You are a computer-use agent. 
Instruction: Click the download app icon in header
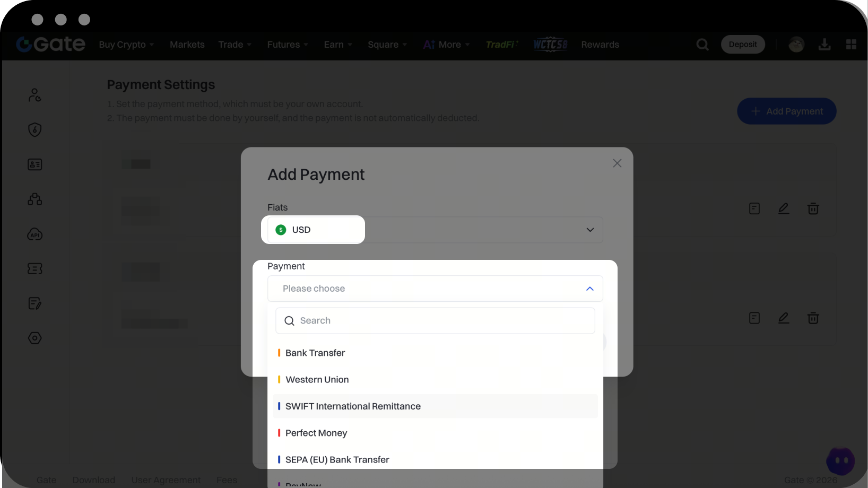824,45
